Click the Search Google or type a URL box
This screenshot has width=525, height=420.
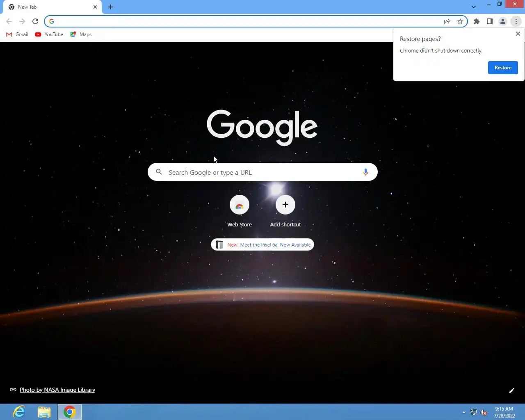(262, 172)
